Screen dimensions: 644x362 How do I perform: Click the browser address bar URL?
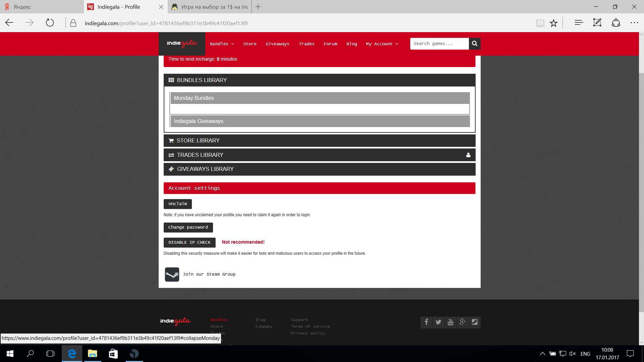click(x=166, y=23)
